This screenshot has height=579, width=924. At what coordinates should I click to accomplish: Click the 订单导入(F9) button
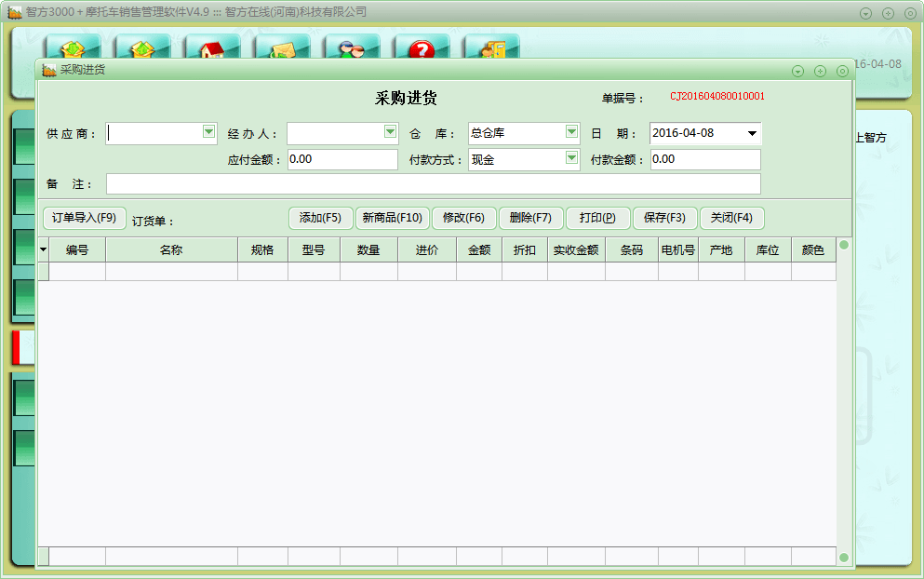pos(84,218)
